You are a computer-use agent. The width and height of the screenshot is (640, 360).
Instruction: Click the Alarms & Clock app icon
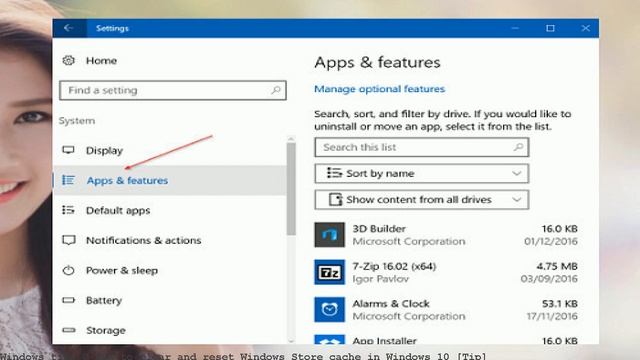(329, 309)
